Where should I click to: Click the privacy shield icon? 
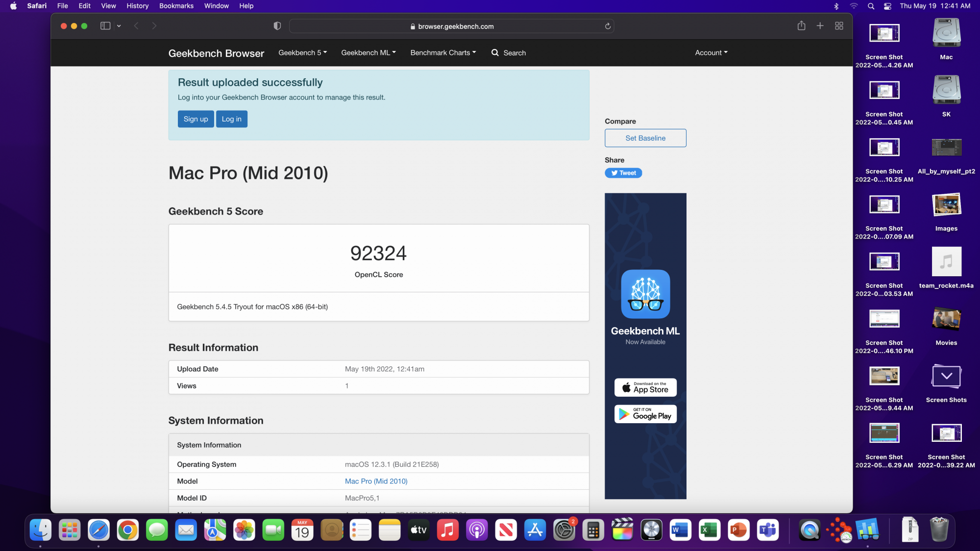(x=277, y=26)
